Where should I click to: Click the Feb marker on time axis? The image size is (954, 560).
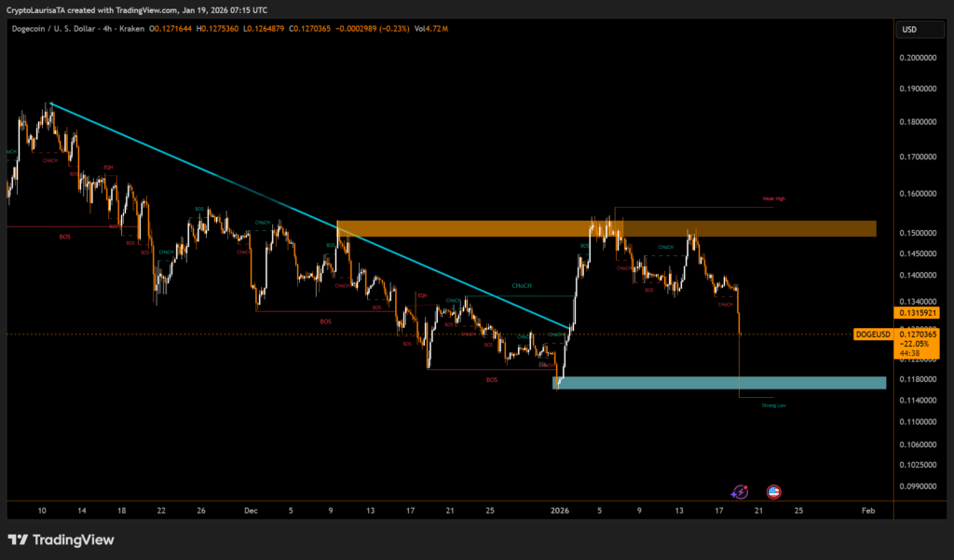pyautogui.click(x=867, y=510)
